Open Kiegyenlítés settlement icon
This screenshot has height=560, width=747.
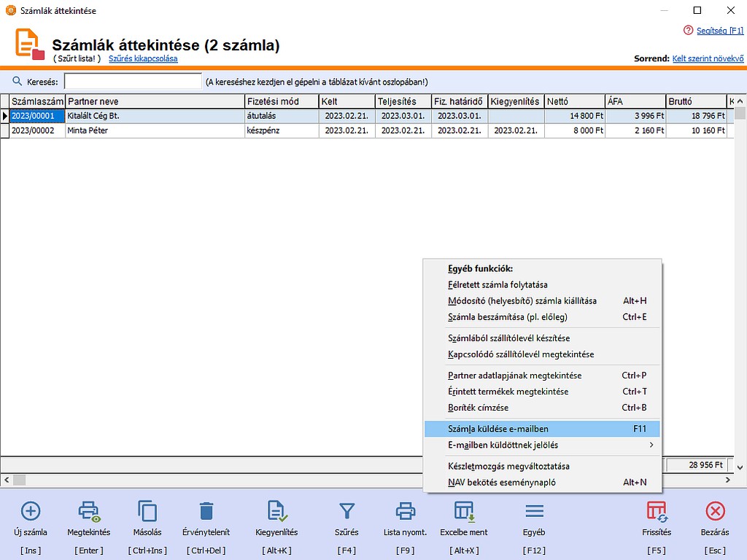tap(276, 510)
